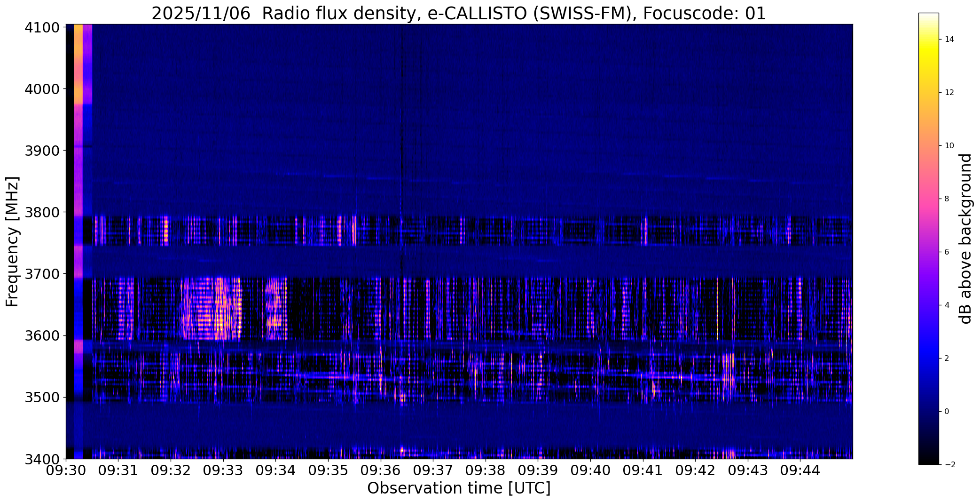Image resolution: width=980 pixels, height=502 pixels.
Task: Click the colorbar tick label "10"
Action: point(949,146)
